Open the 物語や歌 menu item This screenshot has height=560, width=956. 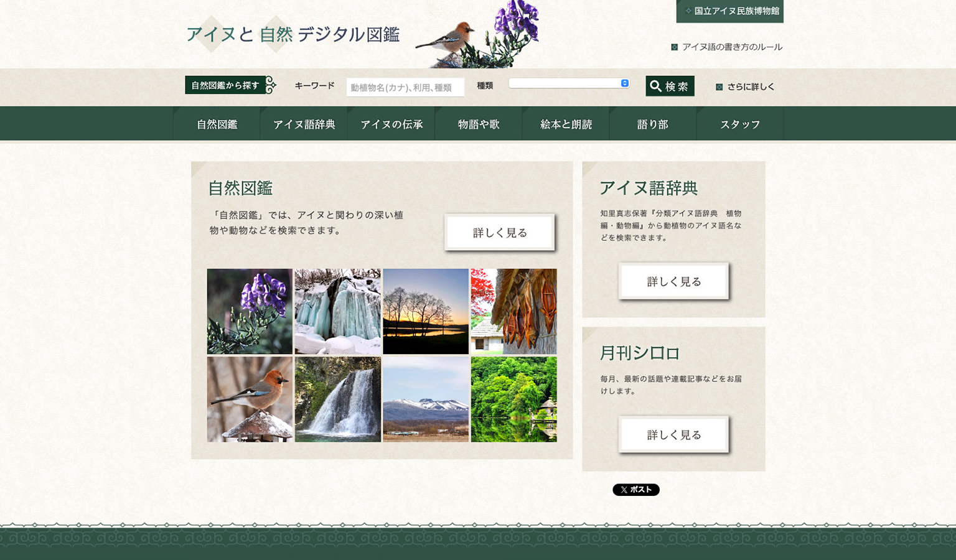[479, 123]
